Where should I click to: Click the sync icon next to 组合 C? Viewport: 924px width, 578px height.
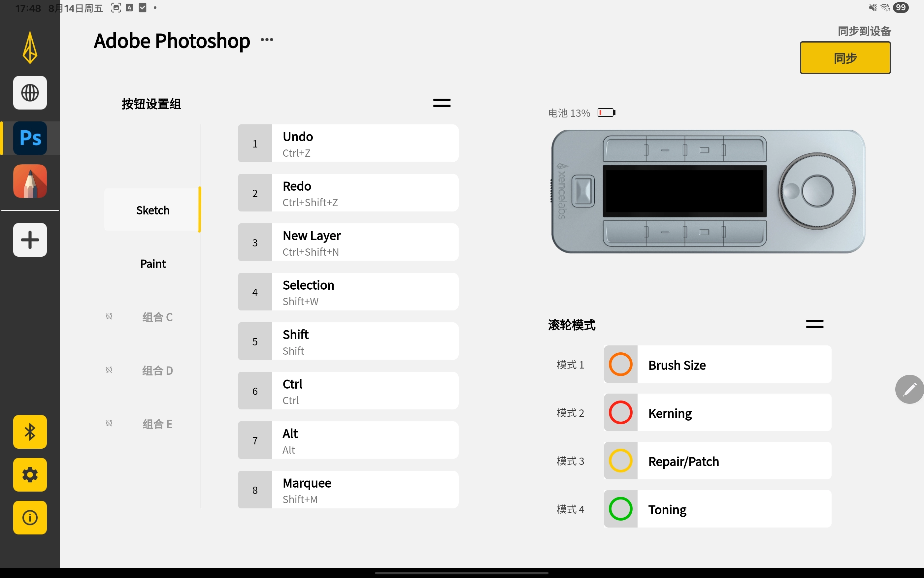point(109,316)
